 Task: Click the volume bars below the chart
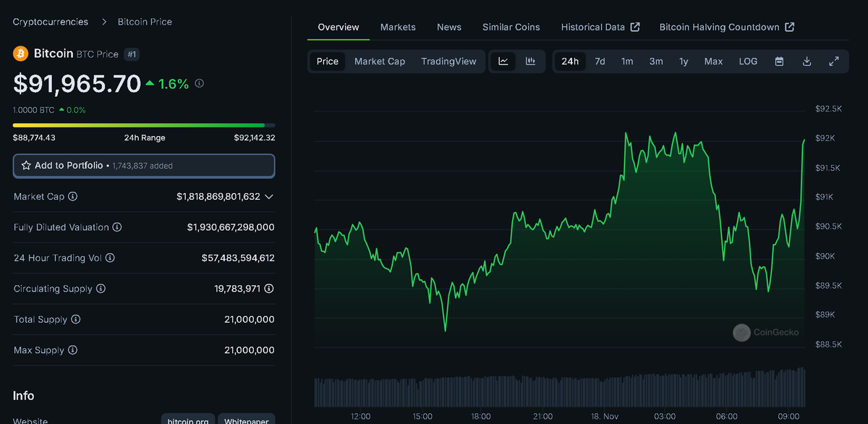point(560,387)
